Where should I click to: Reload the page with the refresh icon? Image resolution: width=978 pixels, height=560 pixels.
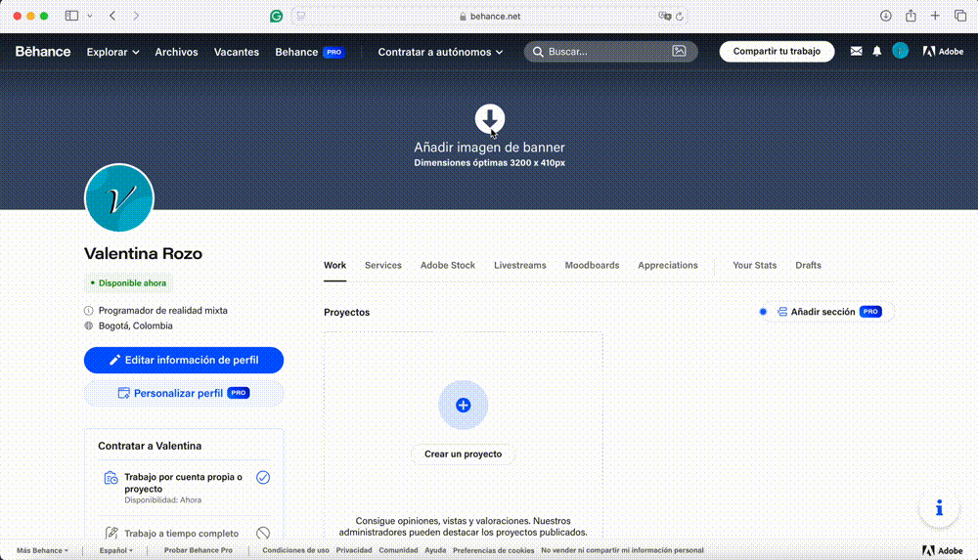click(680, 17)
